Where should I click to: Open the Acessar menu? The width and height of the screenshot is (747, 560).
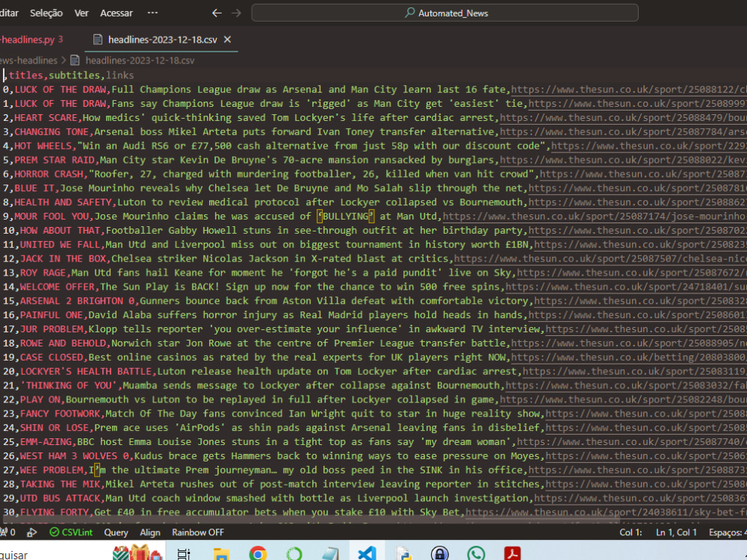pyautogui.click(x=117, y=13)
